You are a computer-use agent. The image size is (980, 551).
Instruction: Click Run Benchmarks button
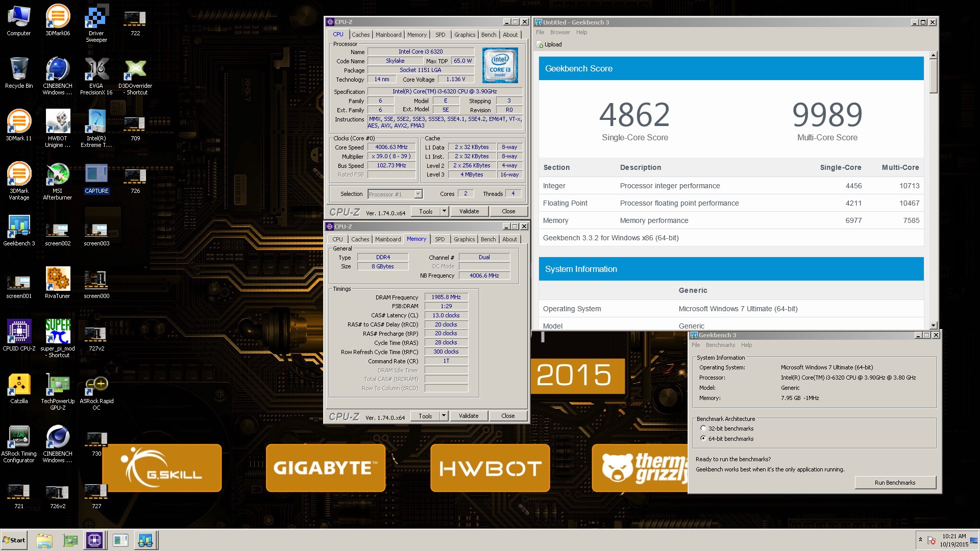coord(895,483)
